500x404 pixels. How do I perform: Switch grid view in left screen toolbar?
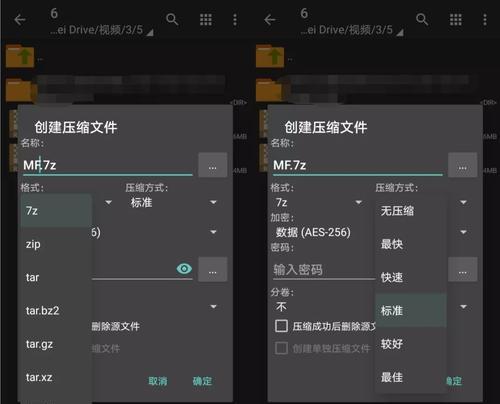click(206, 20)
